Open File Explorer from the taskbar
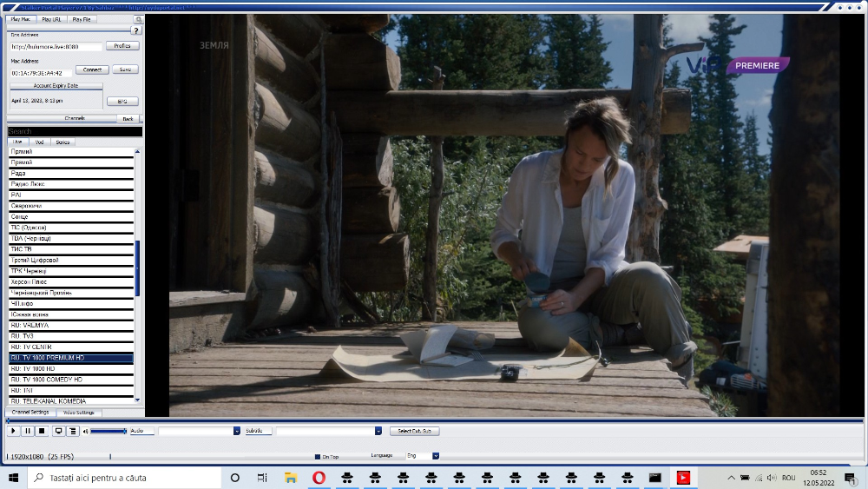 [x=291, y=478]
